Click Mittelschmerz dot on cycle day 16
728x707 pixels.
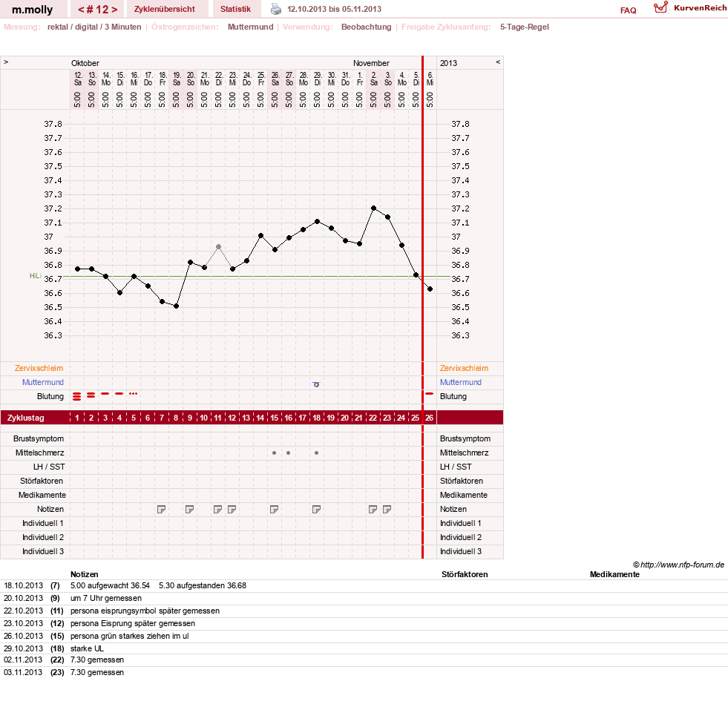[289, 453]
